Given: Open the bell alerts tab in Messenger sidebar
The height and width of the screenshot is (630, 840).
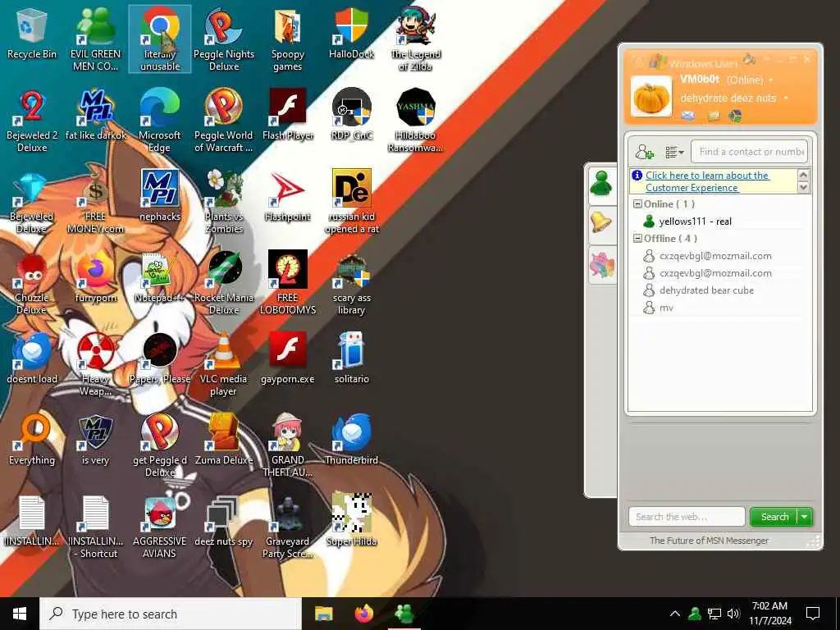Looking at the screenshot, I should click(x=601, y=221).
